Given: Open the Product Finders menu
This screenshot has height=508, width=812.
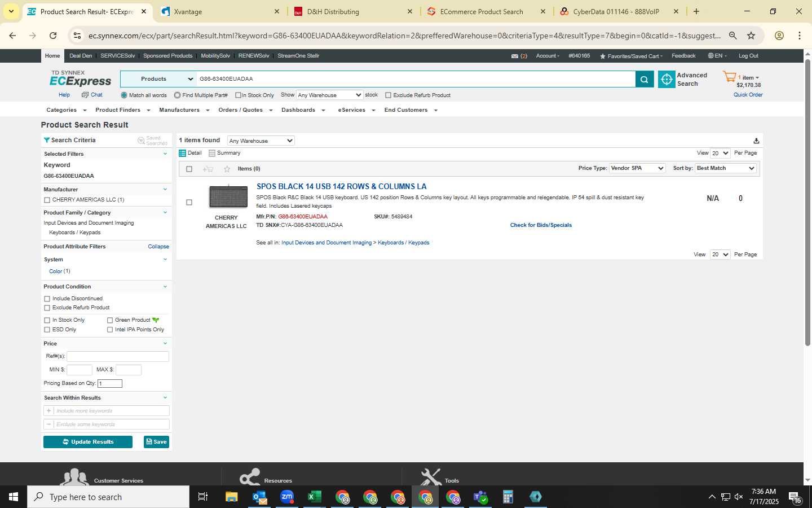Looking at the screenshot, I should (x=122, y=110).
